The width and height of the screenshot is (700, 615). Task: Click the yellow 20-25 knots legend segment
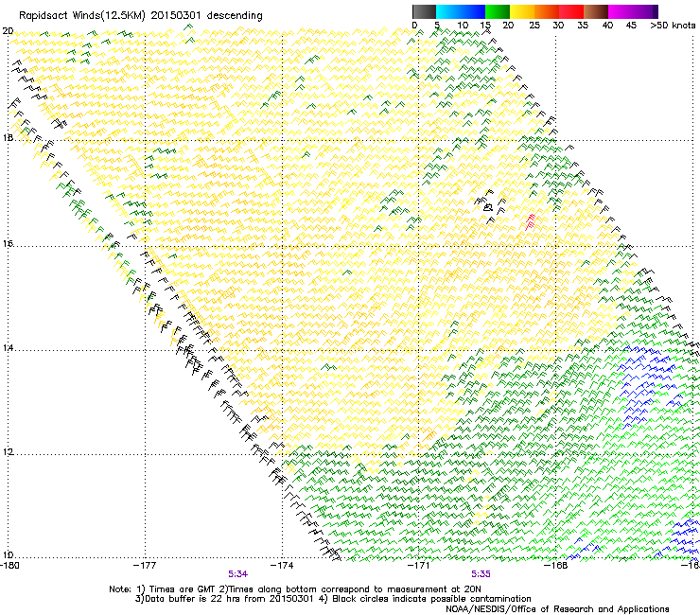pos(522,11)
